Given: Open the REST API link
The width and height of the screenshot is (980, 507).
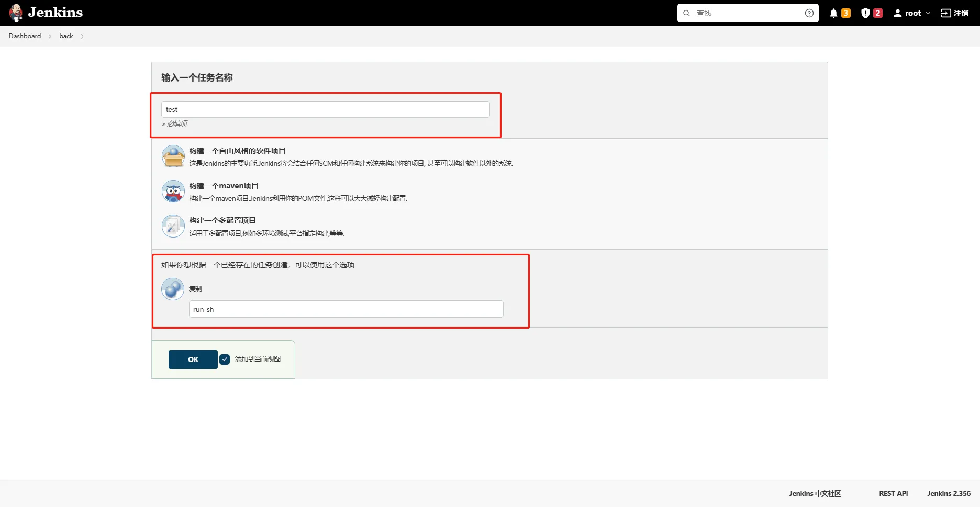Looking at the screenshot, I should click(893, 493).
